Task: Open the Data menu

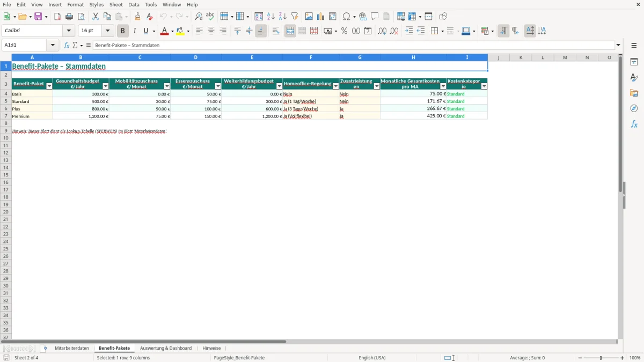Action: 134,4
